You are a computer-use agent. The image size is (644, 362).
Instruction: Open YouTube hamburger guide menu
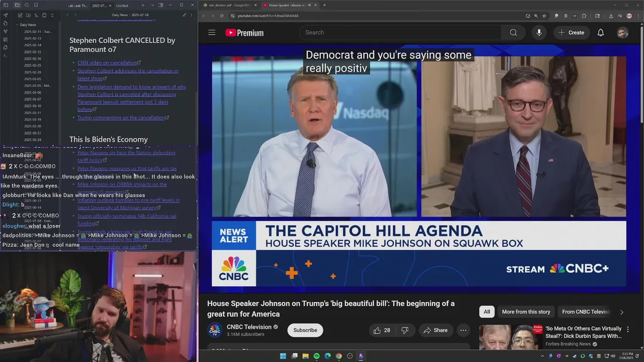pos(212,33)
